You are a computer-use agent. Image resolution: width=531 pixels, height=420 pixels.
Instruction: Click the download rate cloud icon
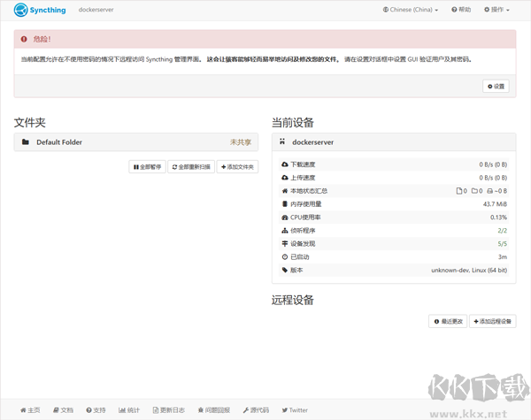pyautogui.click(x=285, y=164)
